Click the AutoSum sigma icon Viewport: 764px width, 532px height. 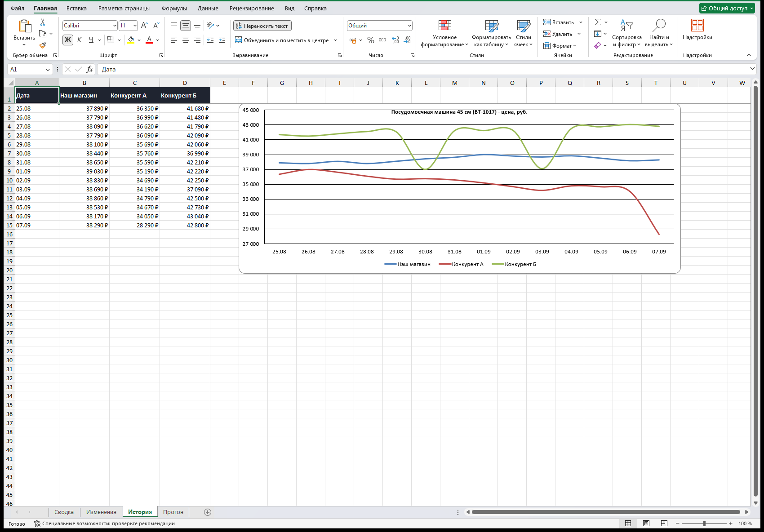(598, 22)
